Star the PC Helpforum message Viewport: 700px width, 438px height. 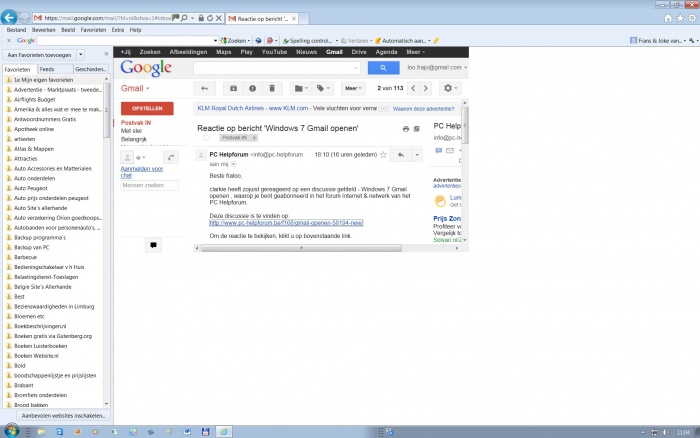point(383,155)
